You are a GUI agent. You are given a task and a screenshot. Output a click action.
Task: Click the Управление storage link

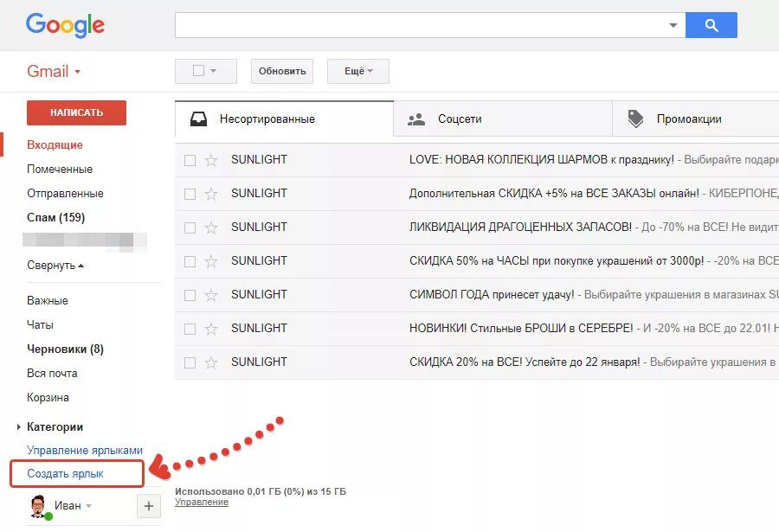[x=201, y=503]
